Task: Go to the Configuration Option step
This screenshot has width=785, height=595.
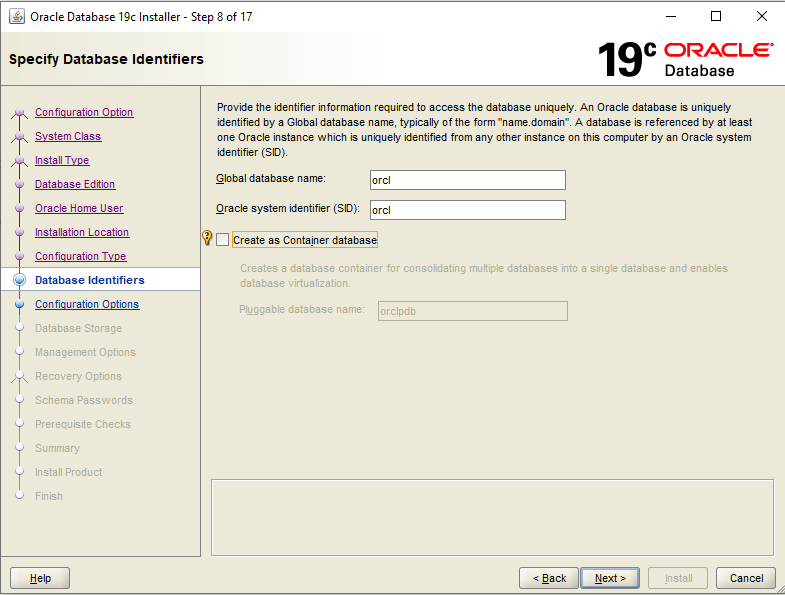Action: coord(84,112)
